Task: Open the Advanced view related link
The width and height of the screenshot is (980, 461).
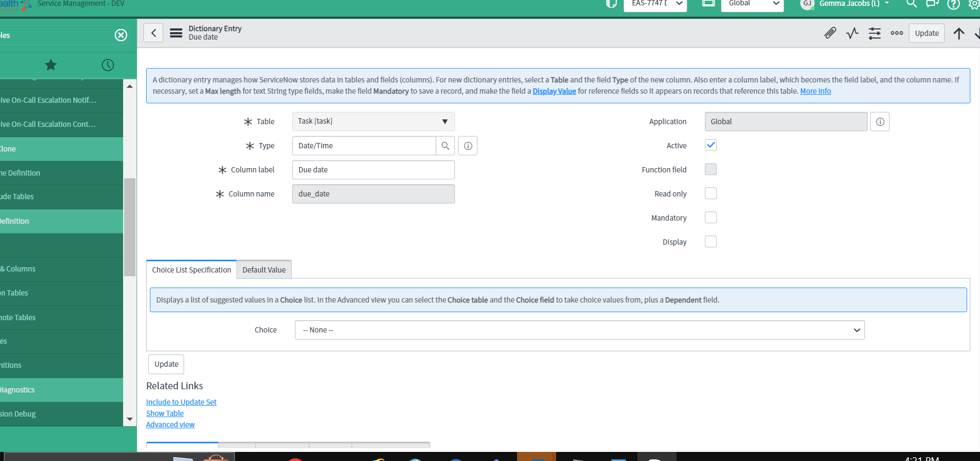Action: (170, 425)
